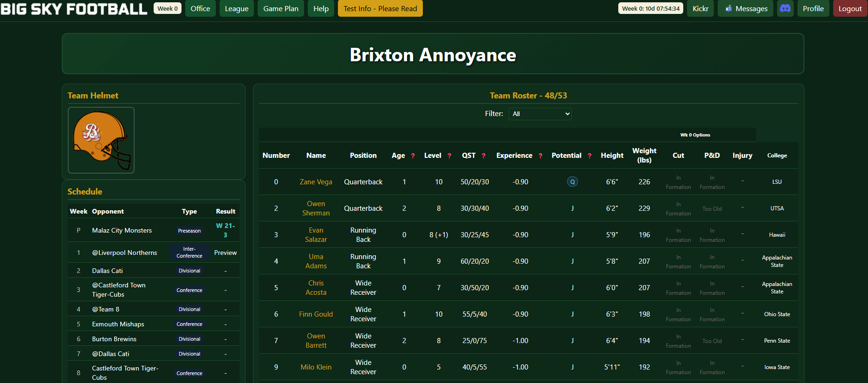868x383 pixels.
Task: Click the Experience help question mark
Action: 540,156
